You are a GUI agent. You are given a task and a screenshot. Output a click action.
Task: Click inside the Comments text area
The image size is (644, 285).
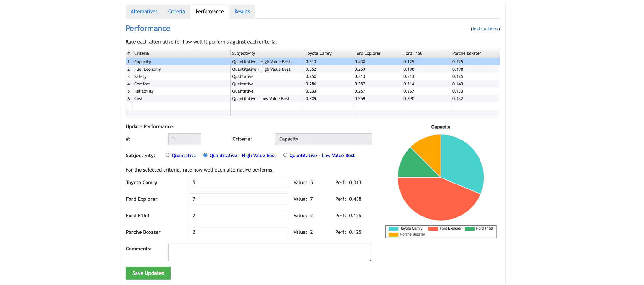coord(270,252)
